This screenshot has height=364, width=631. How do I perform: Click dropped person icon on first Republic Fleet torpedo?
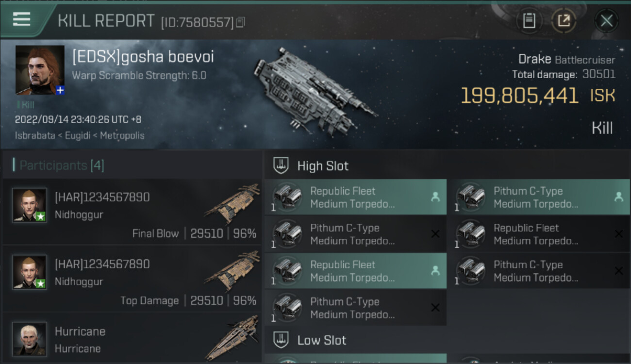435,197
